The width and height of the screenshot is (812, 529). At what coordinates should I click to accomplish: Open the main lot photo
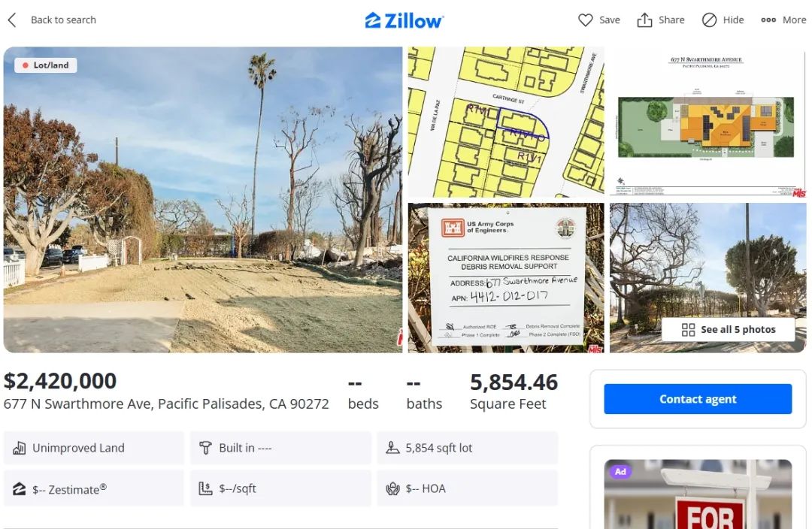pyautogui.click(x=203, y=200)
